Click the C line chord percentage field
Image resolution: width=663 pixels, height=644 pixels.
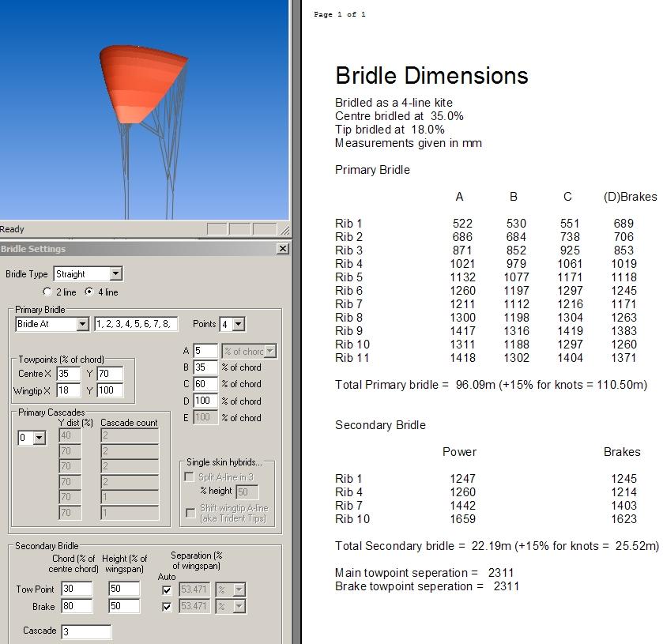[205, 384]
